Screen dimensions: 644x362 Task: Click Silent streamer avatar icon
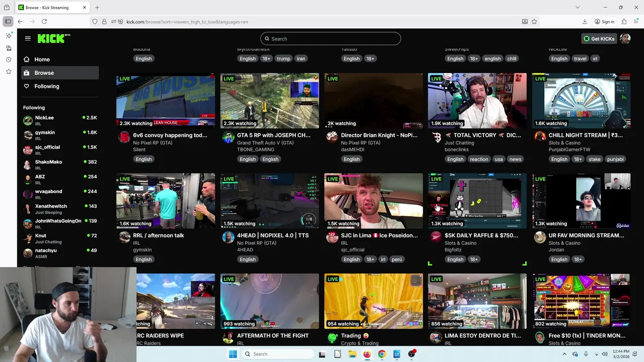tap(124, 137)
